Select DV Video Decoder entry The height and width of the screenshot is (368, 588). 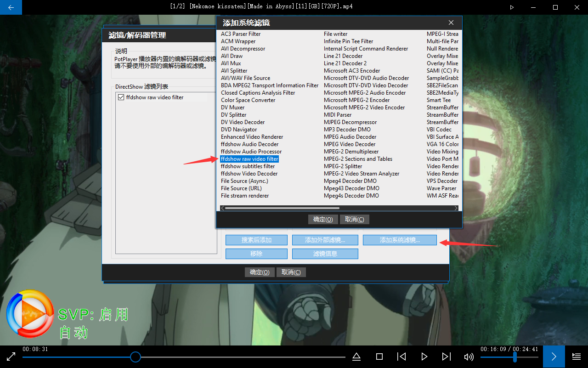[x=243, y=122]
